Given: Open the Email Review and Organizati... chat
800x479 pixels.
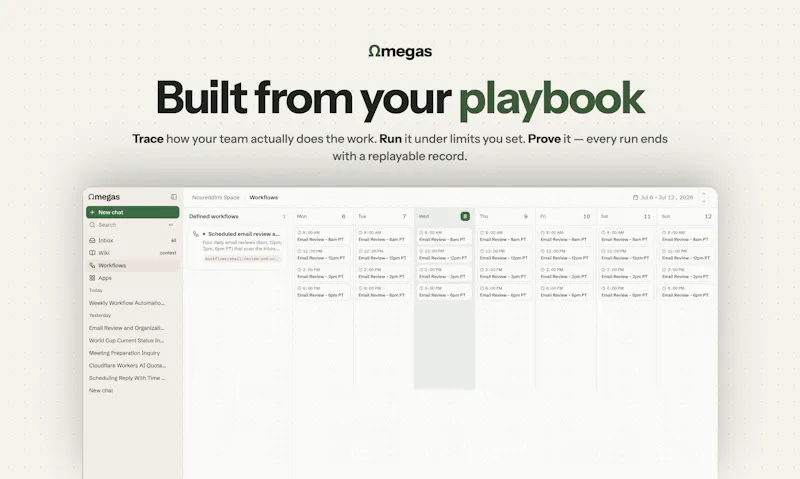Looking at the screenshot, I should pyautogui.click(x=127, y=328).
